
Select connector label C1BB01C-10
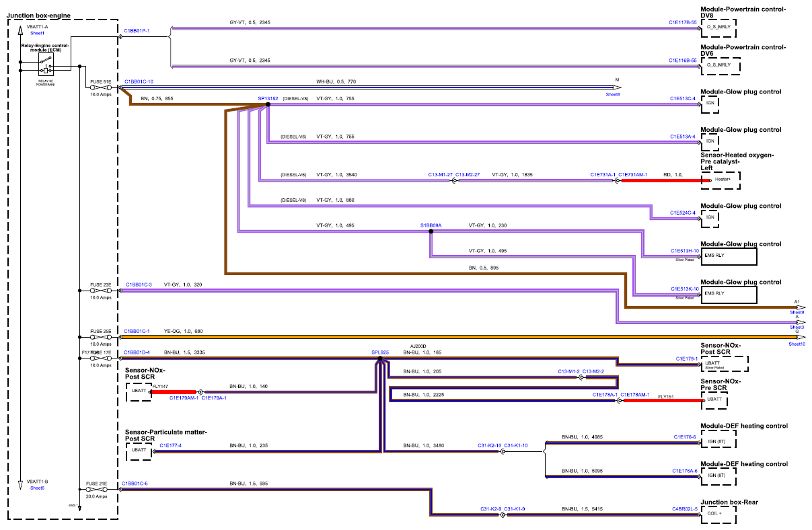tap(139, 81)
